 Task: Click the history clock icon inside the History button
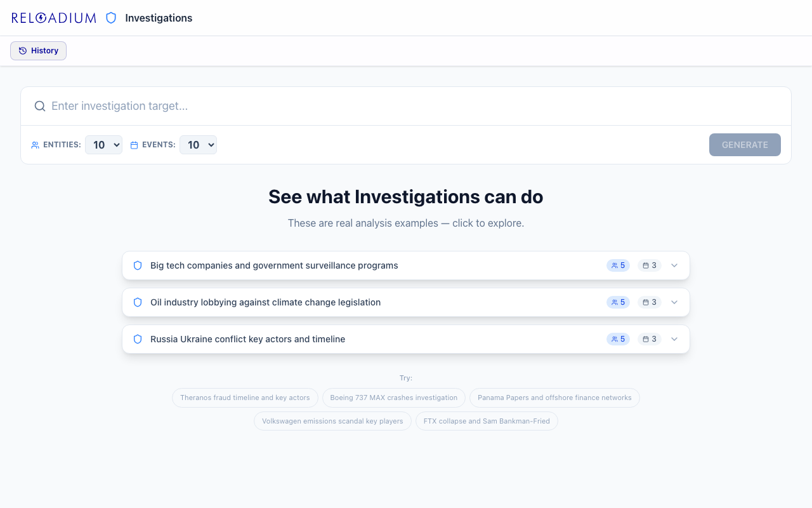22,50
